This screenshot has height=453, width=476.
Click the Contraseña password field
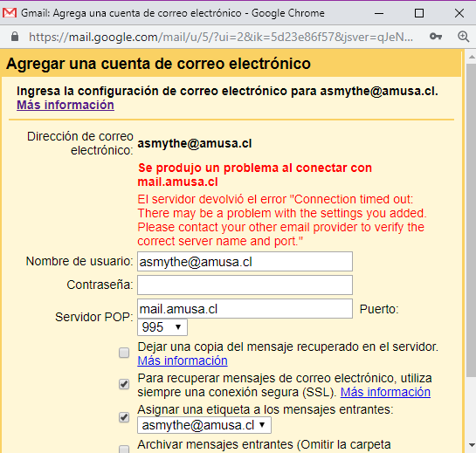tap(245, 285)
